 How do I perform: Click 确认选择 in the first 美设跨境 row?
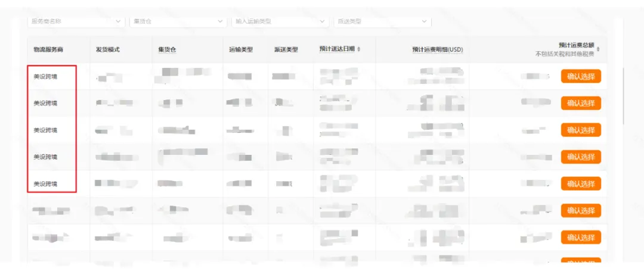[x=581, y=76]
